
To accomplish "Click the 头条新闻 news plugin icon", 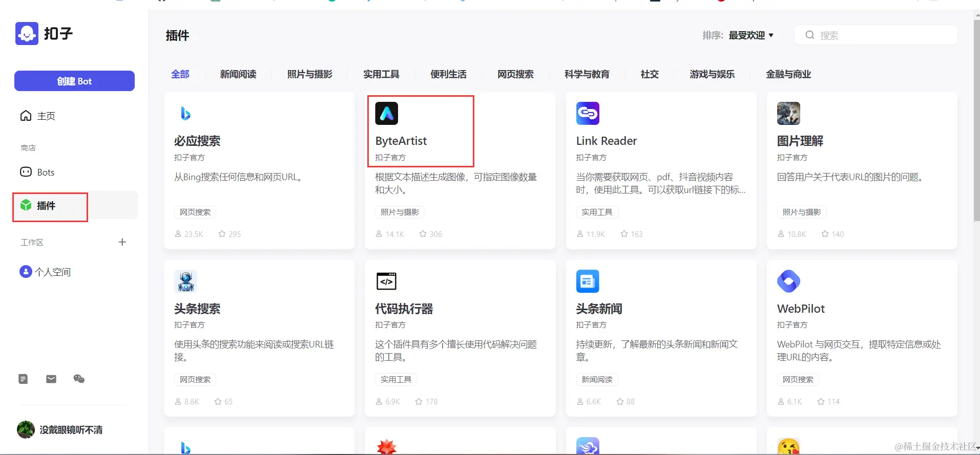I will coord(588,281).
